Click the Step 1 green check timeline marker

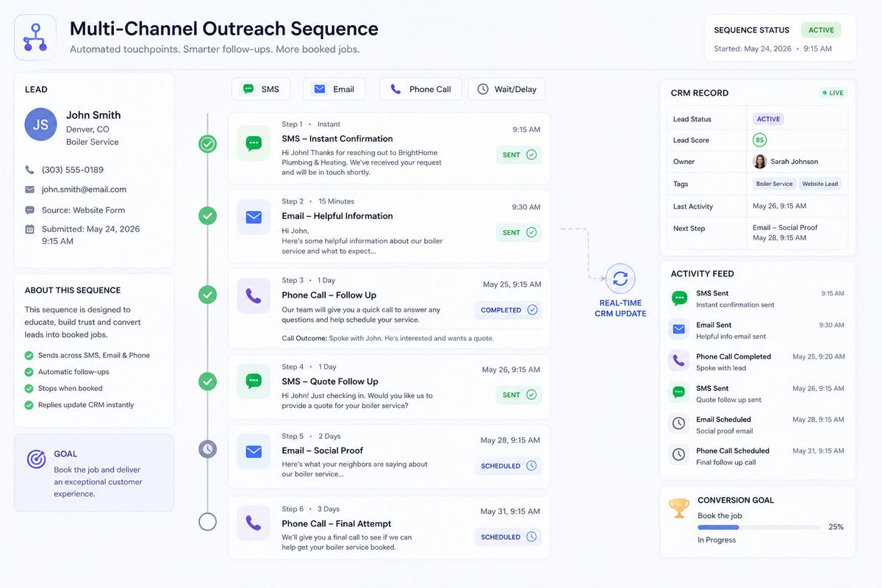point(208,144)
